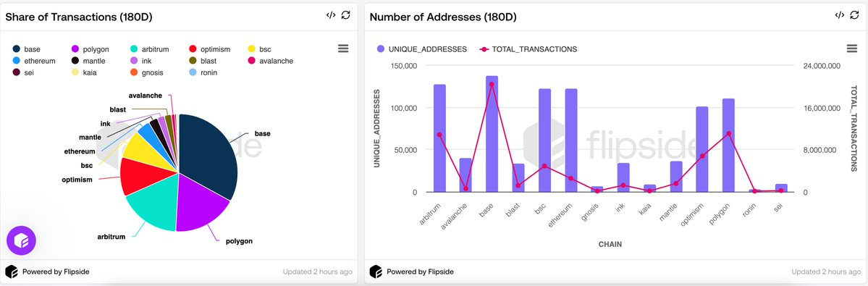This screenshot has width=868, height=286.
Task: Click the red optimism legend marker
Action: pos(193,49)
